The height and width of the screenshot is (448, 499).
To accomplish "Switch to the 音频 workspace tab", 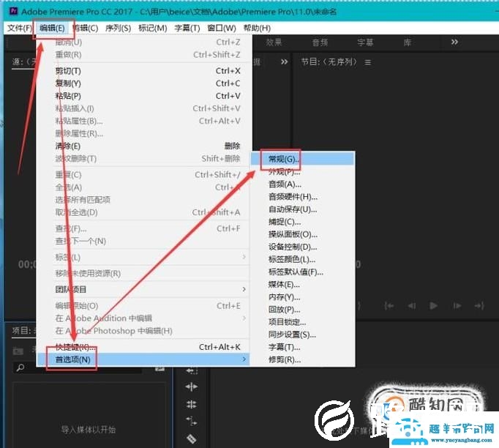I will click(x=320, y=42).
